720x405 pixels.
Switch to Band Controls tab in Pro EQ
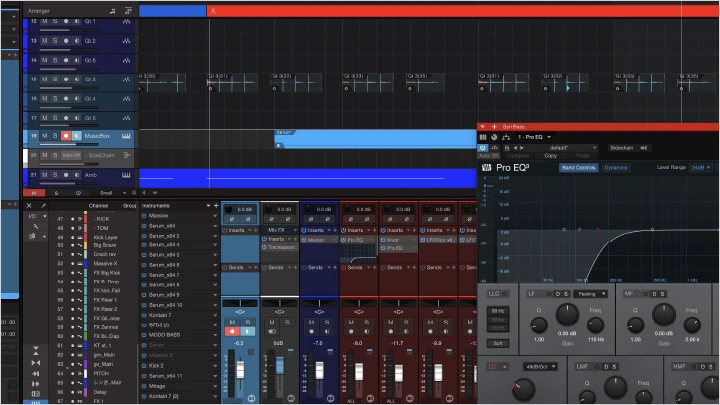click(579, 168)
